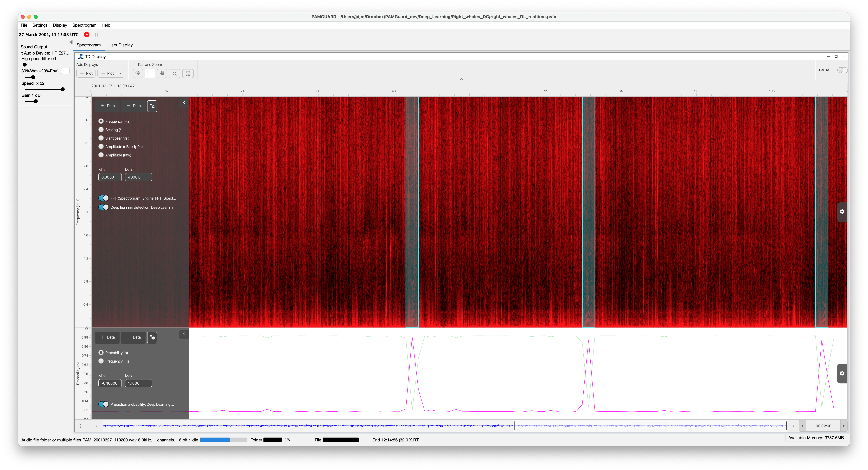The width and height of the screenshot is (868, 470).
Task: Add data to spectrogram plot
Action: coord(108,106)
